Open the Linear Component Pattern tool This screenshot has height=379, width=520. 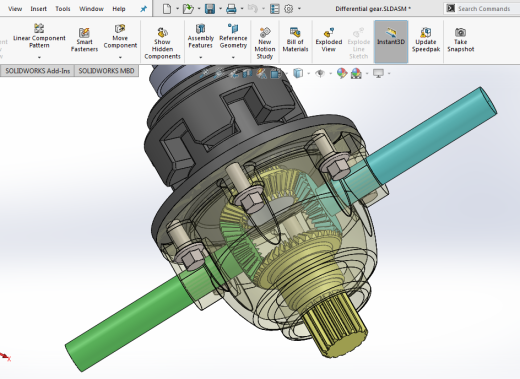tap(39, 37)
